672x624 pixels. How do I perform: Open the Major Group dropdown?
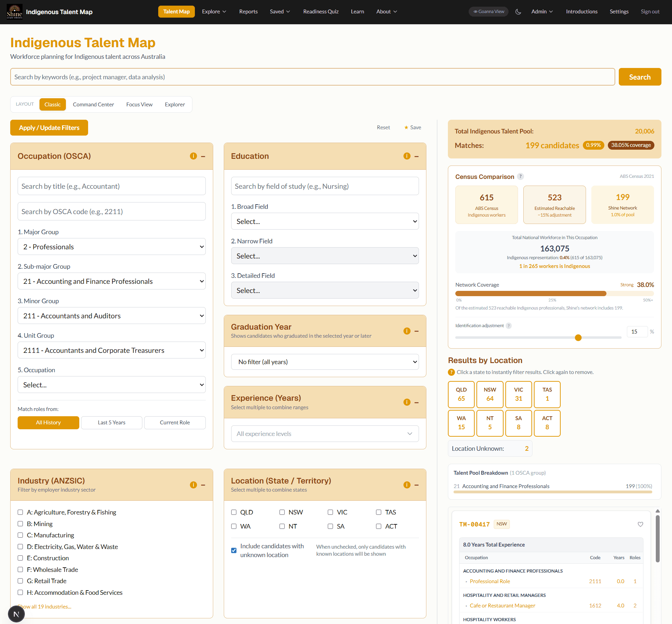[111, 247]
